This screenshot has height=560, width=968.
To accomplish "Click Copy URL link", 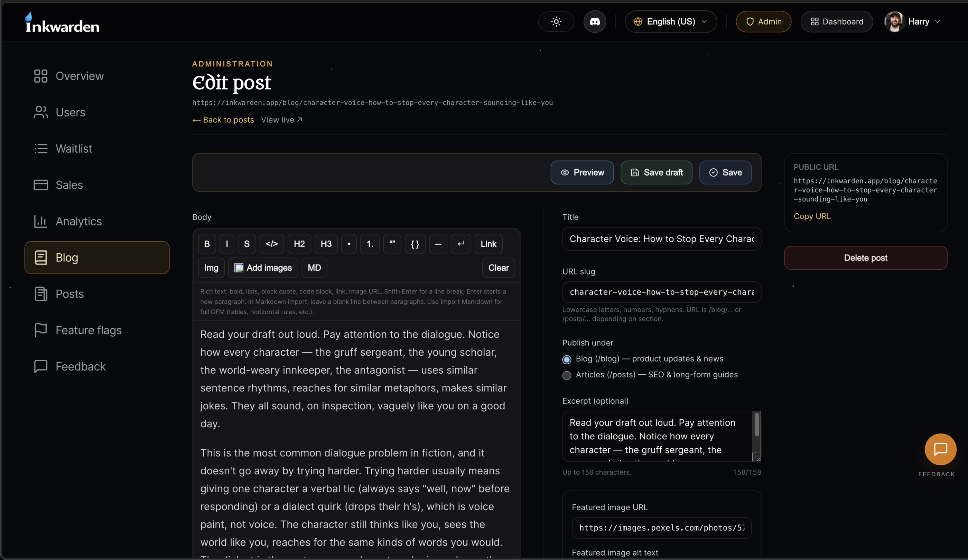I will click(812, 216).
